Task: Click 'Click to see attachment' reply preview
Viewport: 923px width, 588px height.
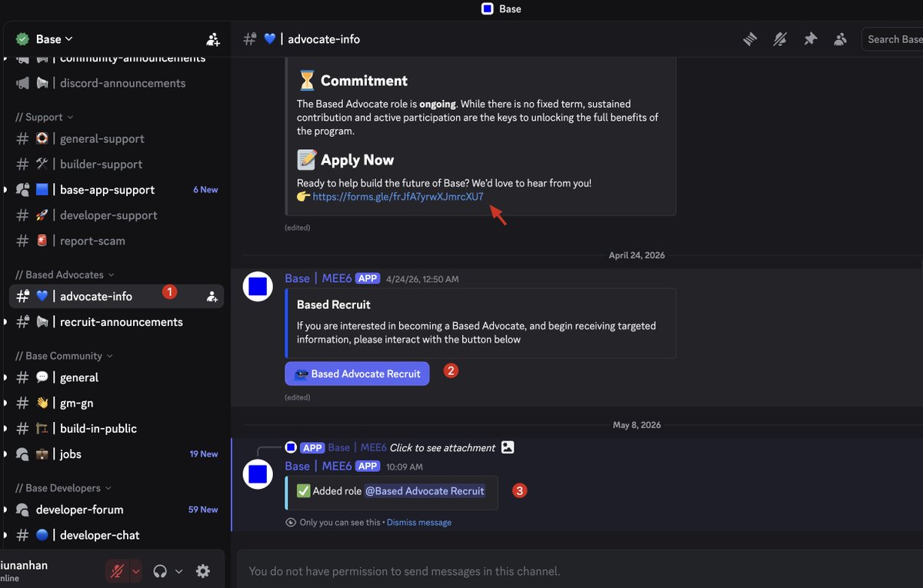Action: click(442, 447)
